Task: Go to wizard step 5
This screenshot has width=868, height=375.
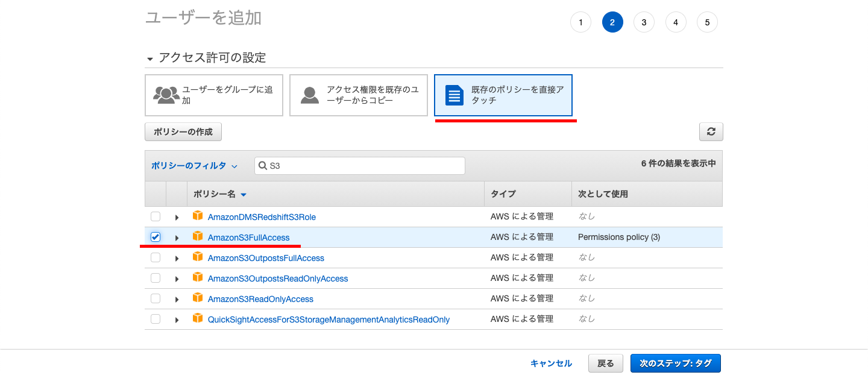Action: pos(707,22)
